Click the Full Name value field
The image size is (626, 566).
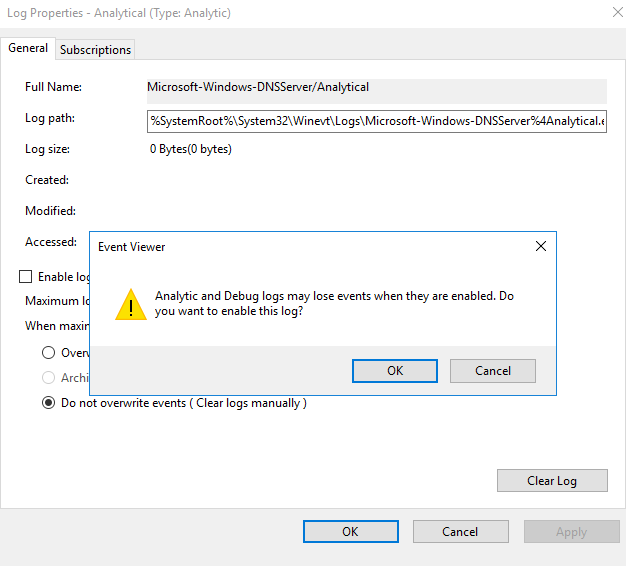coord(376,91)
